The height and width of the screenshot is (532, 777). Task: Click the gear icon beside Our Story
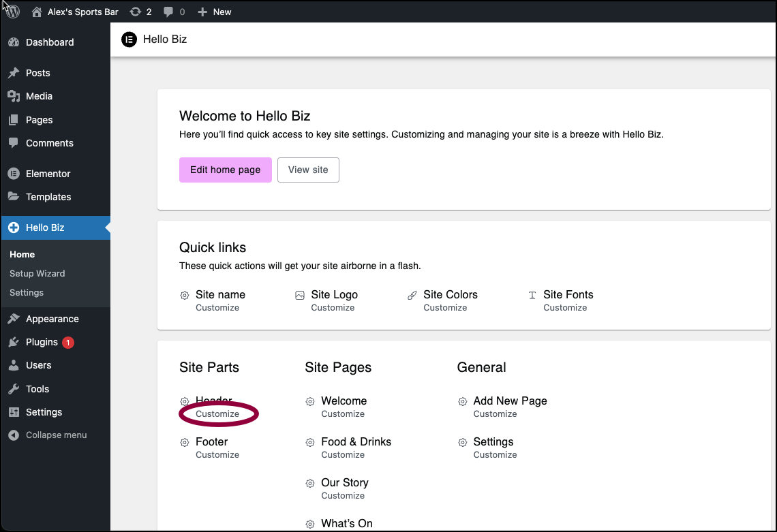pyautogui.click(x=309, y=484)
